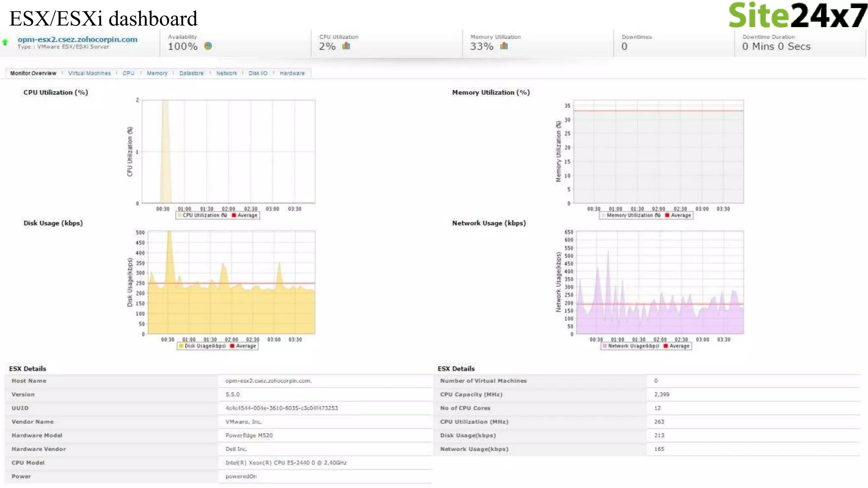This screenshot has width=868, height=488.
Task: Select the UUID value
Action: click(281, 408)
